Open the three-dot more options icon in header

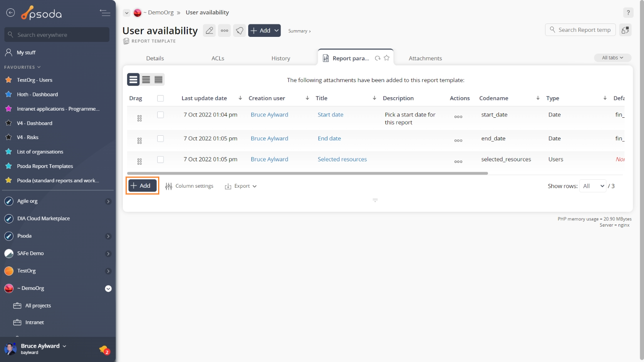(225, 31)
